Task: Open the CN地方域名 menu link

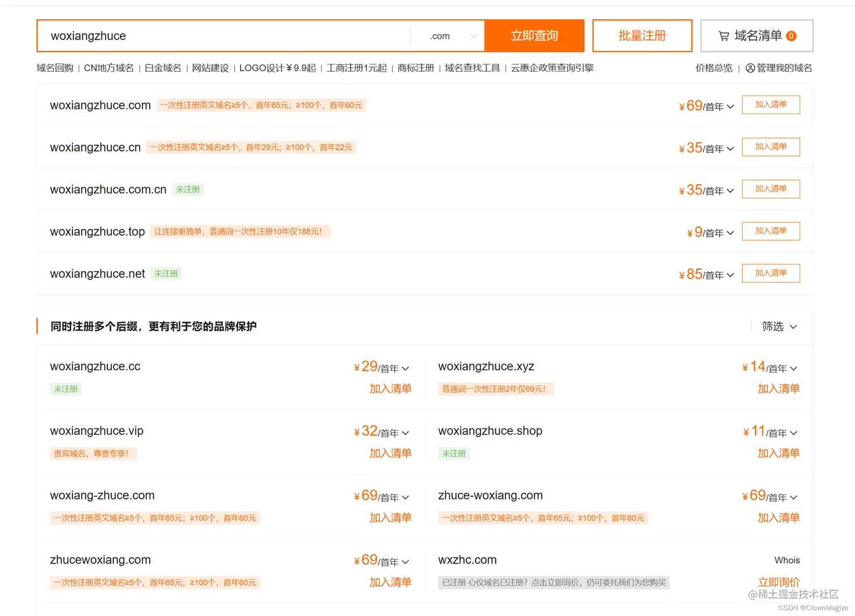Action: 109,68
